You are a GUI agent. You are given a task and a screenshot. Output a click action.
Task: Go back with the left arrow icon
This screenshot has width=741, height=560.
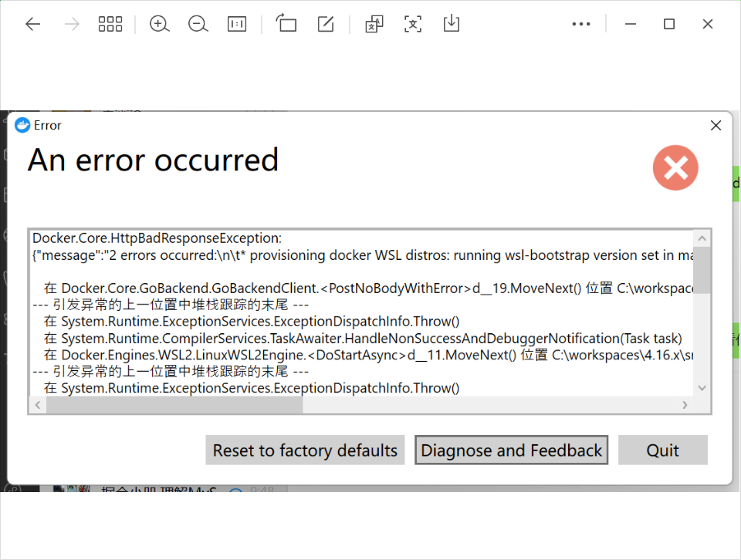pyautogui.click(x=32, y=24)
